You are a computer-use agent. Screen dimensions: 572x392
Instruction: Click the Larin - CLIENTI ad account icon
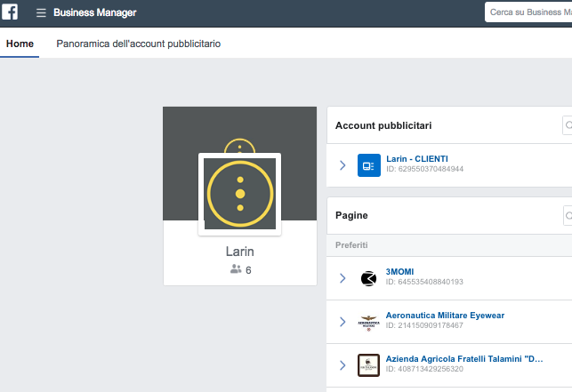(x=368, y=164)
